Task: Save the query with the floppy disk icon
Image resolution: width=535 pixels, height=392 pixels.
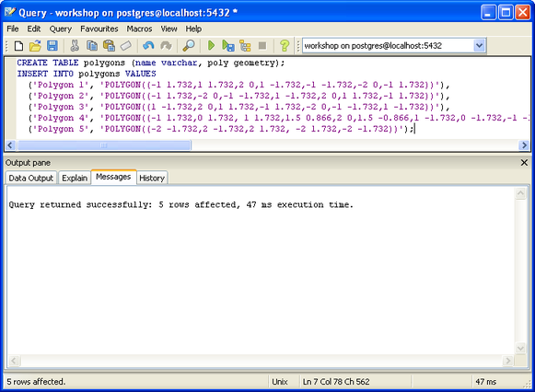Action: [52, 46]
